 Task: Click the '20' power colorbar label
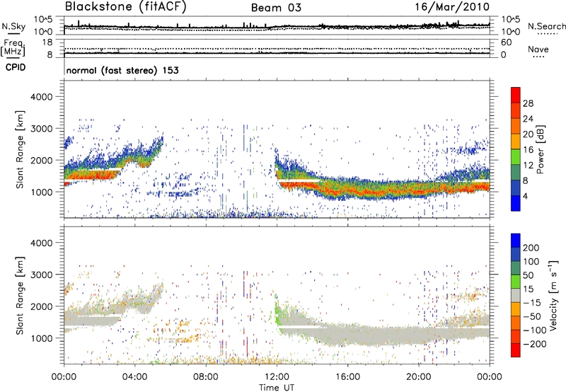point(528,134)
